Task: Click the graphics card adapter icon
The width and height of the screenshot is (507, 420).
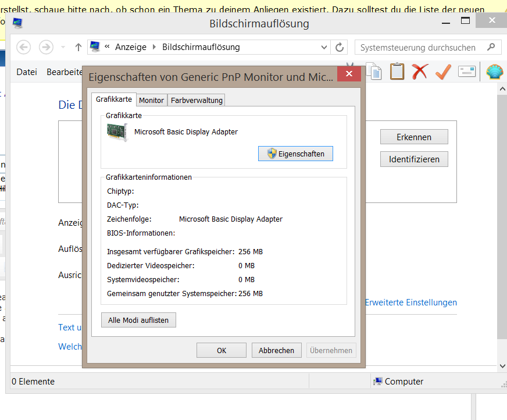Action: tap(117, 133)
